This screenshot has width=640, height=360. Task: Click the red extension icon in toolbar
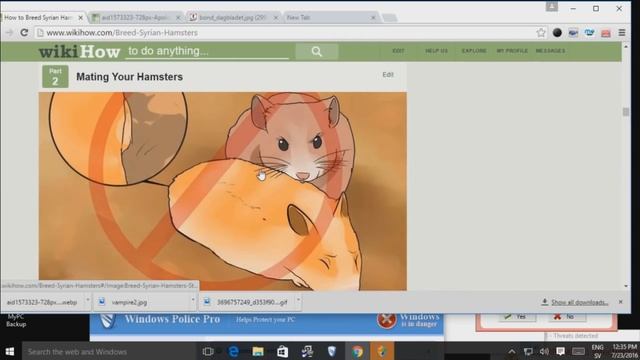pos(606,33)
